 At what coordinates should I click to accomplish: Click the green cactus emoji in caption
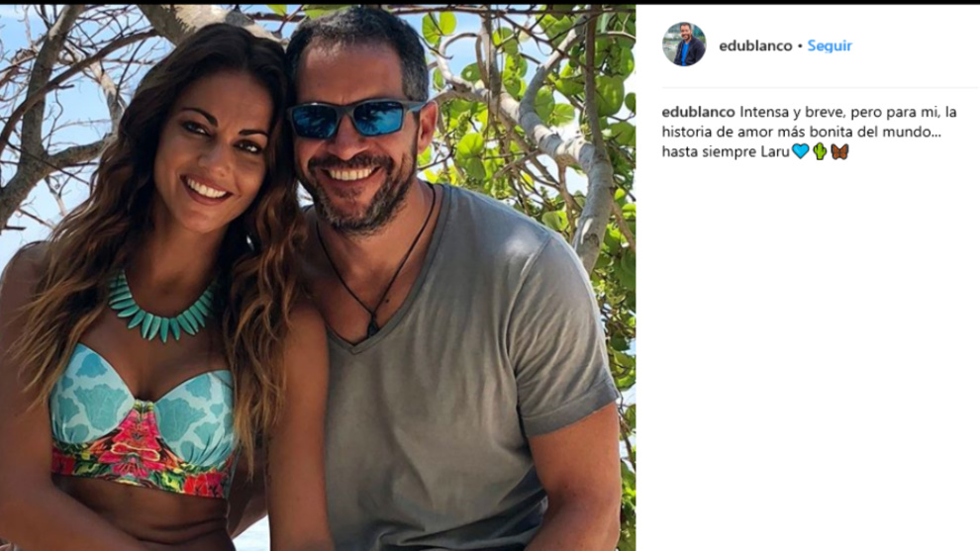pos(820,151)
